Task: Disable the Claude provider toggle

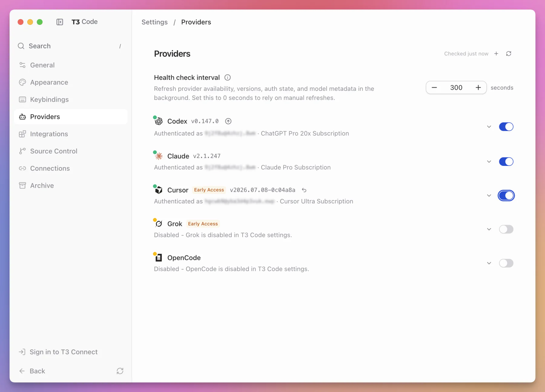Action: click(x=506, y=162)
